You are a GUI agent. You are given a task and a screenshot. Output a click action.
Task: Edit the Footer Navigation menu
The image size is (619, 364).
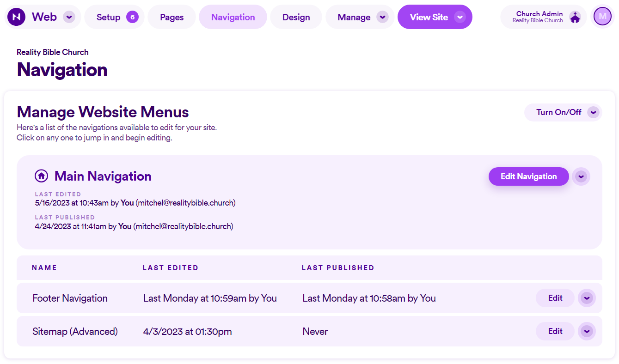tap(555, 298)
